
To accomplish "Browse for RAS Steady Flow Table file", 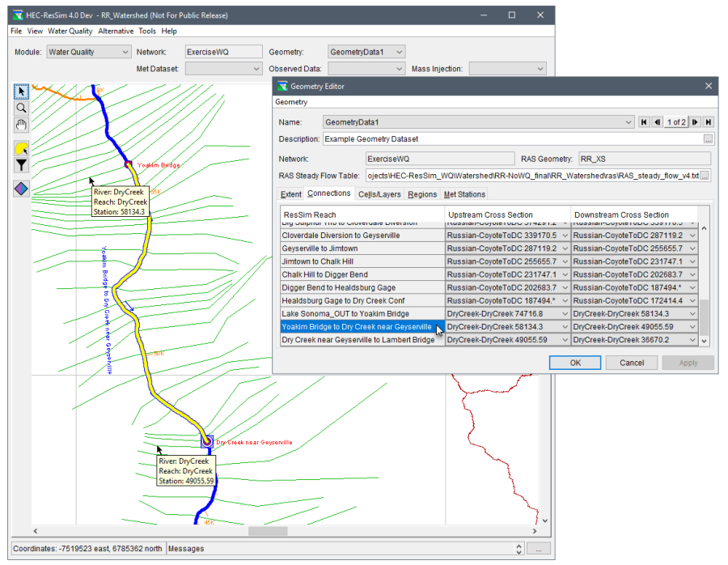I will click(705, 176).
